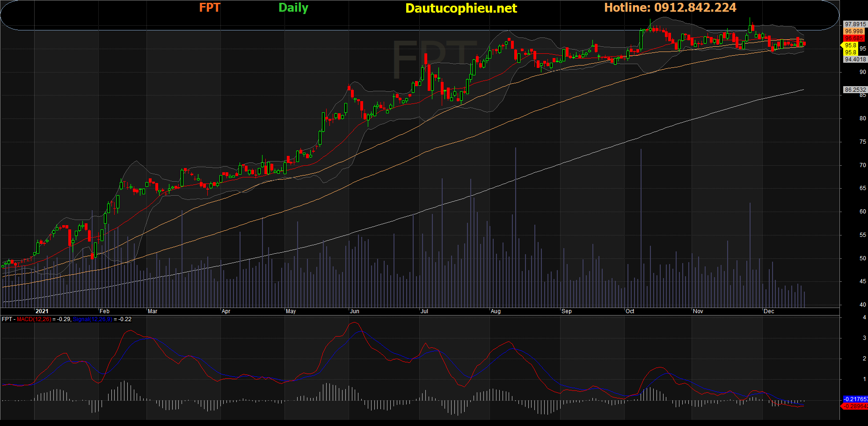This screenshot has width=868, height=426.
Task: Click the orange 96.998 price tag
Action: point(854,31)
